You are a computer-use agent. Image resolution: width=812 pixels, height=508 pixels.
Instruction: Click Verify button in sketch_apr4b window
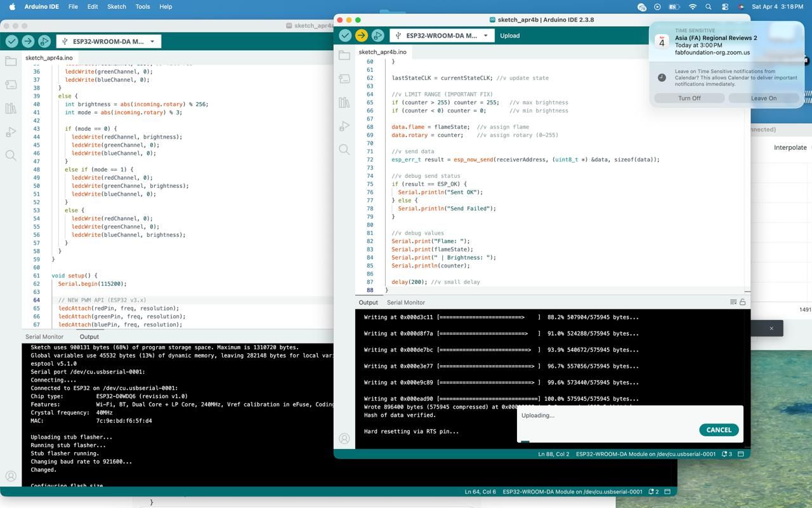tap(345, 36)
